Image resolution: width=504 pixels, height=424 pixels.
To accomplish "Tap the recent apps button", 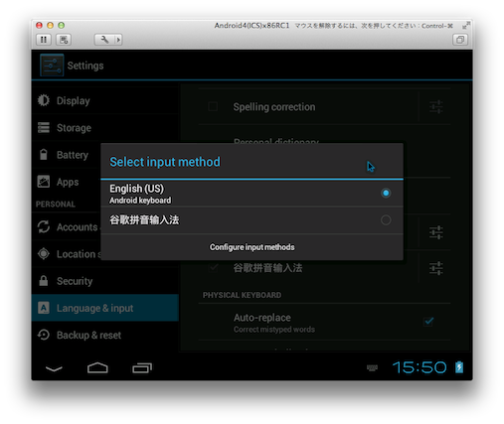I will [x=142, y=367].
